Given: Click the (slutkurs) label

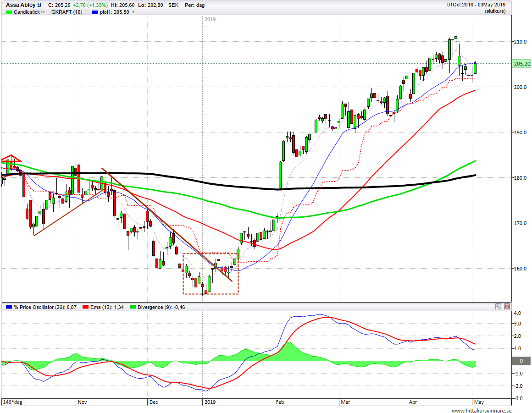Looking at the screenshot, I should tap(495, 11).
